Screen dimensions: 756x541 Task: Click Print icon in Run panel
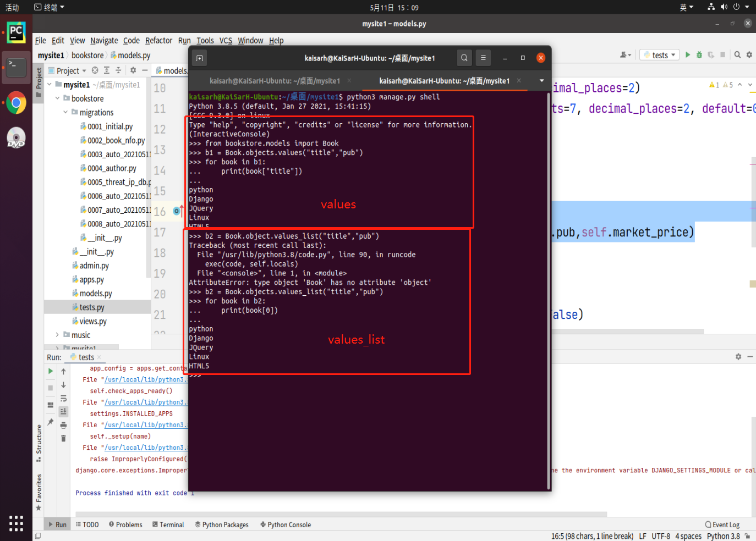click(x=63, y=425)
